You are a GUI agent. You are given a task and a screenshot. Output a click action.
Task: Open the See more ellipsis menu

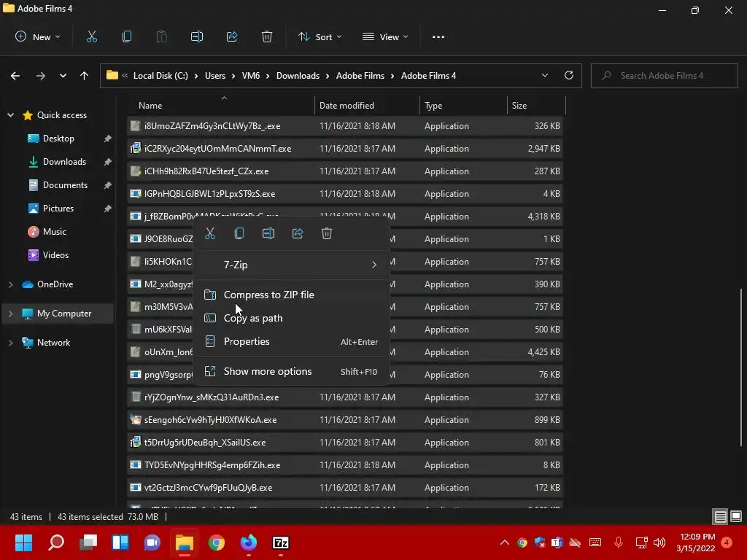pyautogui.click(x=438, y=36)
